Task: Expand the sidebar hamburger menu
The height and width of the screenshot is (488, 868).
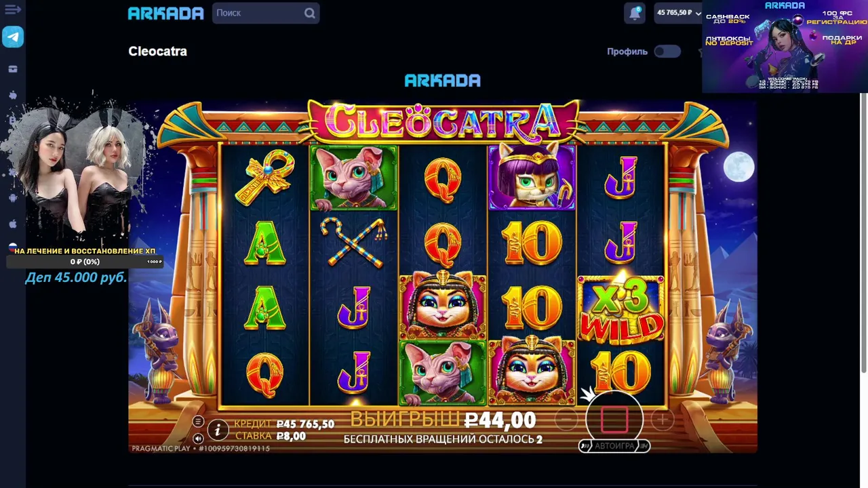Action: 13,9
